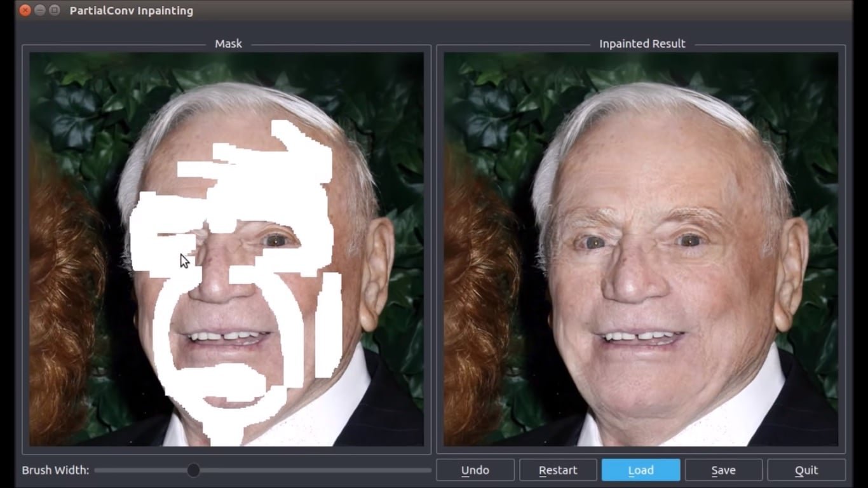Load a new image with Load
The height and width of the screenshot is (488, 868).
tap(641, 470)
